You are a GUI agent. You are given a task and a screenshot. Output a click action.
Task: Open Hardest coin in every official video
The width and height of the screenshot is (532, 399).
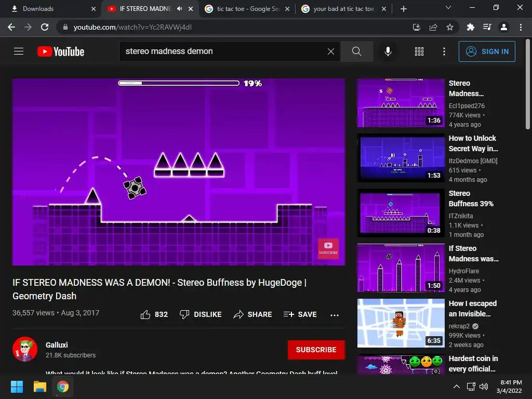(473, 363)
